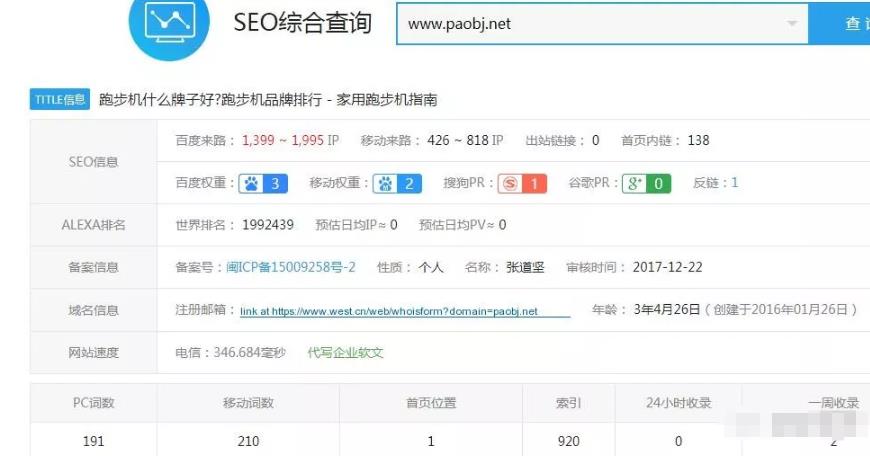Click the page title 跑步机什么牌子好 text
870x456 pixels.
[269, 100]
